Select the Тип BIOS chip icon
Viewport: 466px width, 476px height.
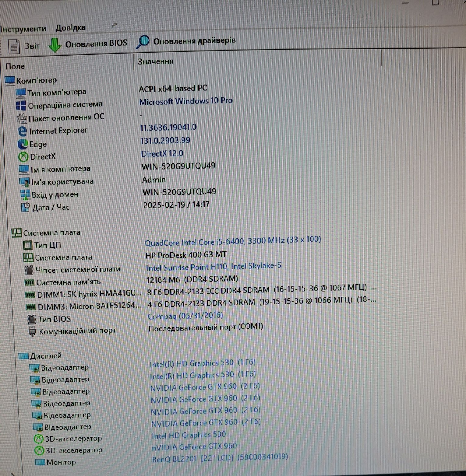click(32, 319)
